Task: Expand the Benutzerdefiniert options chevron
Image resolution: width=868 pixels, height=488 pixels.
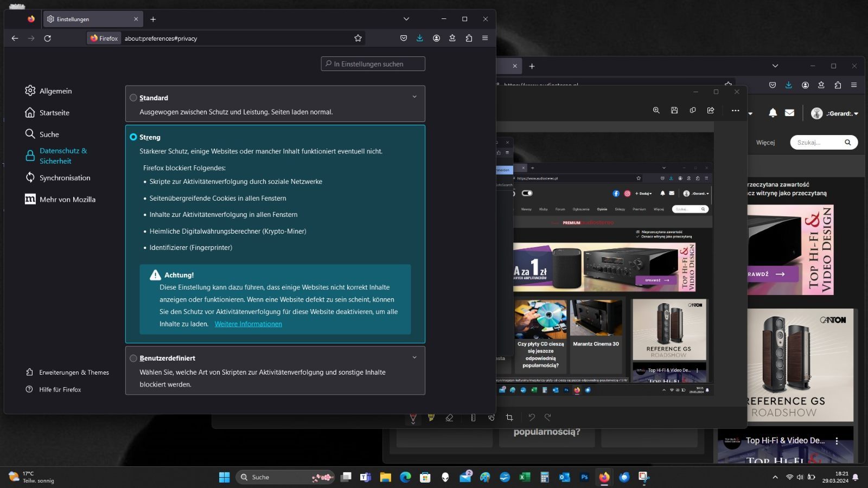Action: click(414, 357)
